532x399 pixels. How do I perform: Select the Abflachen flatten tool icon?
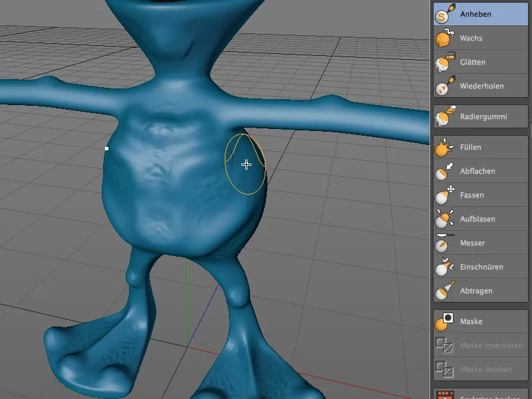[441, 172]
